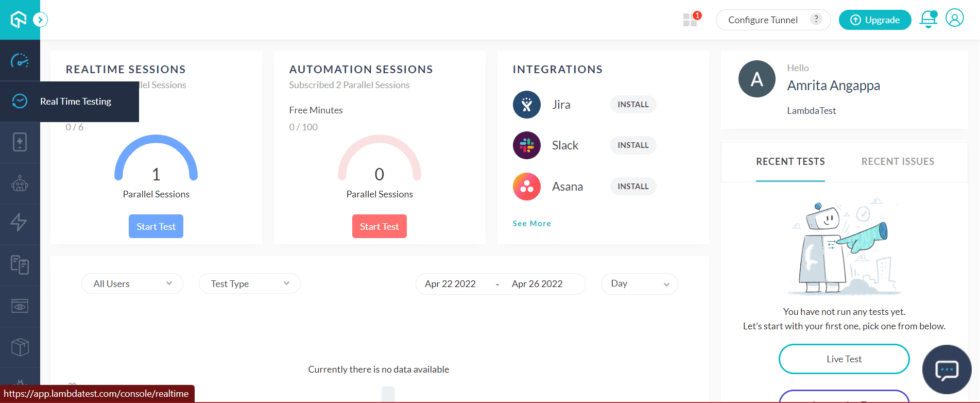Open notifications bell icon
Viewport: 980px width, 403px height.
coord(928,20)
